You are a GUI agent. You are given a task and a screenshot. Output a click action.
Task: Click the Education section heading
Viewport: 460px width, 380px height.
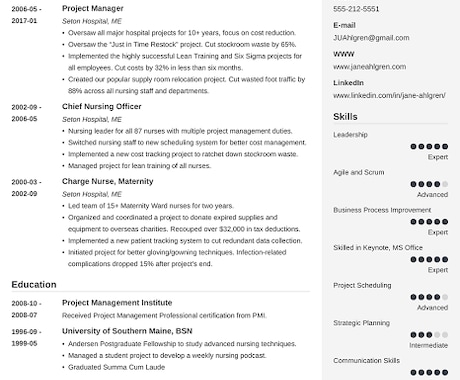34,285
